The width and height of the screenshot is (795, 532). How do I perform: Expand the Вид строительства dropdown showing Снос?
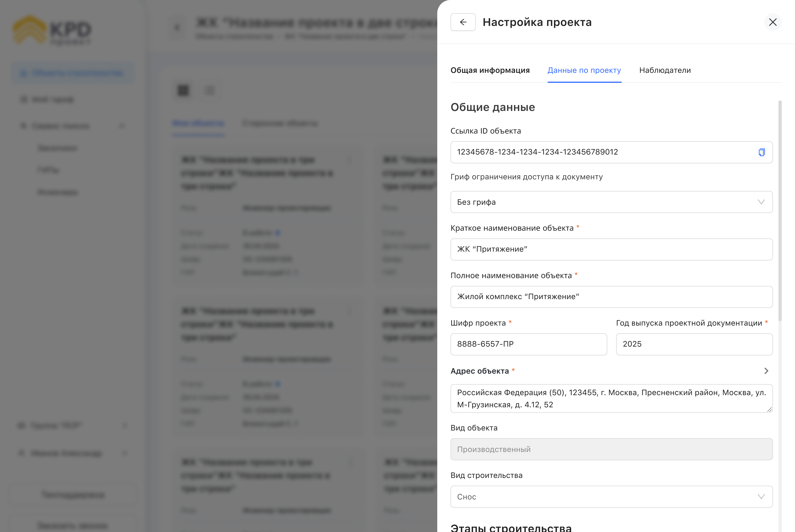coord(611,497)
